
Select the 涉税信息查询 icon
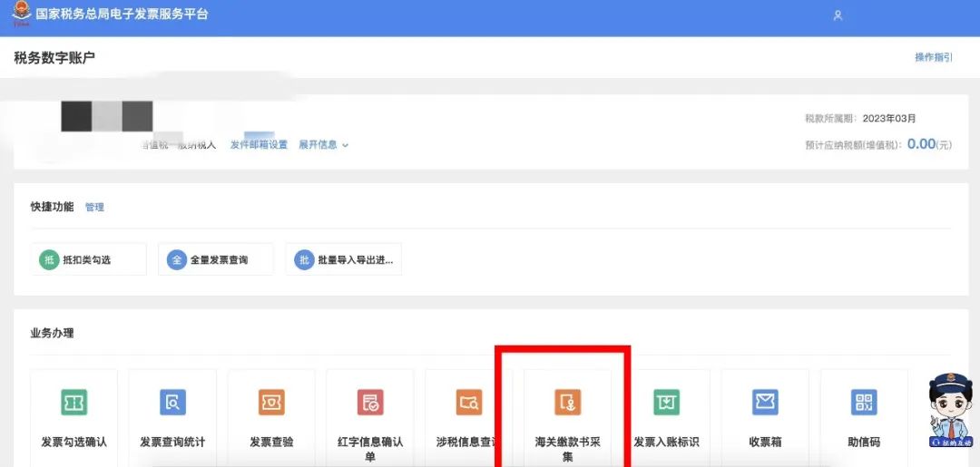pos(468,402)
